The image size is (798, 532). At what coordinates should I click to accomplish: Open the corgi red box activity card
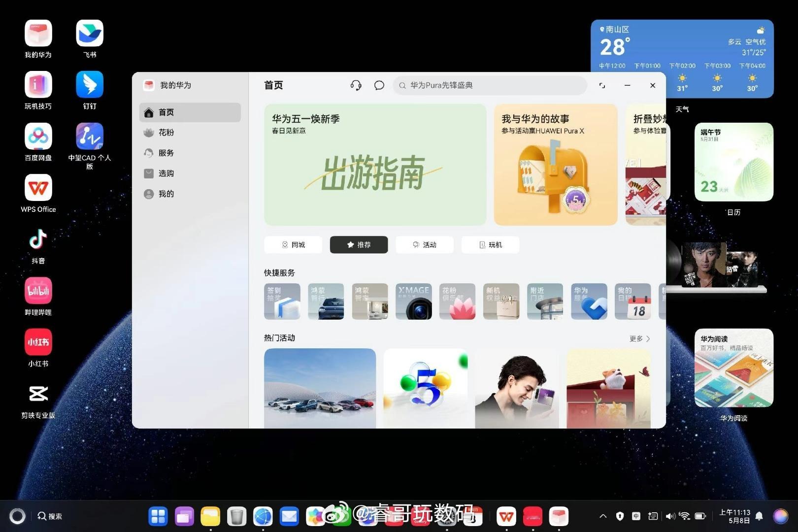tap(609, 388)
